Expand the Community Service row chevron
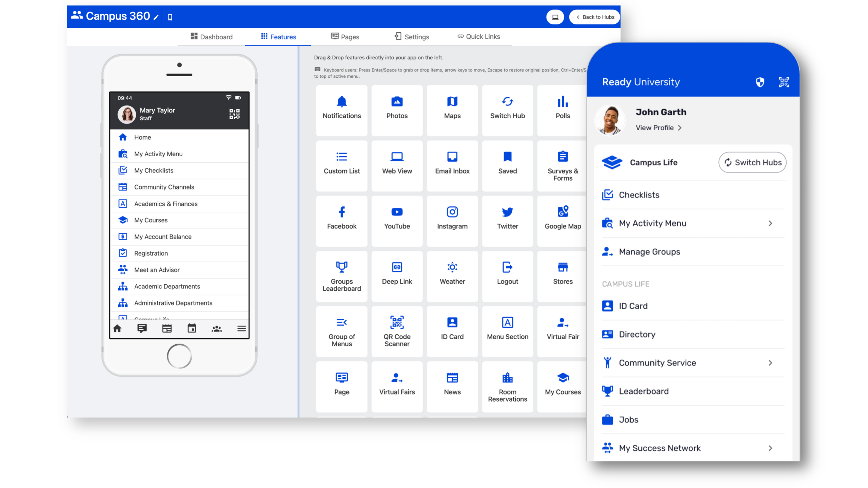868x488 pixels. pyautogui.click(x=770, y=363)
